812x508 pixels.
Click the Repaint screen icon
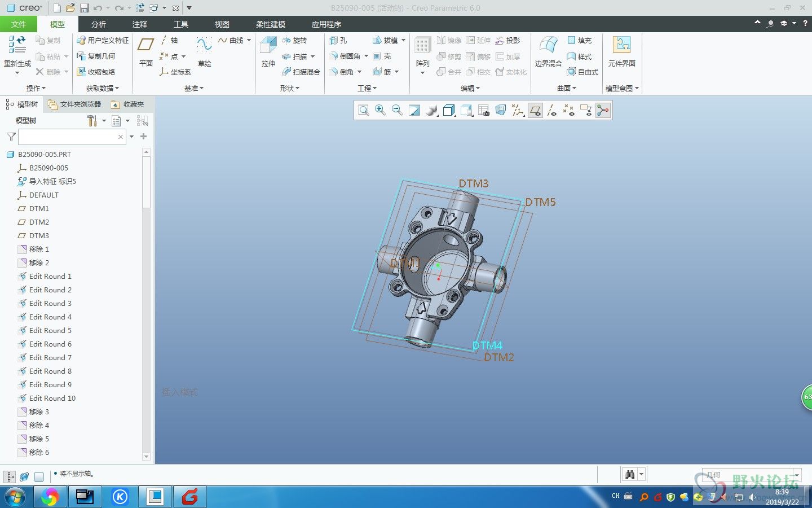pos(414,111)
